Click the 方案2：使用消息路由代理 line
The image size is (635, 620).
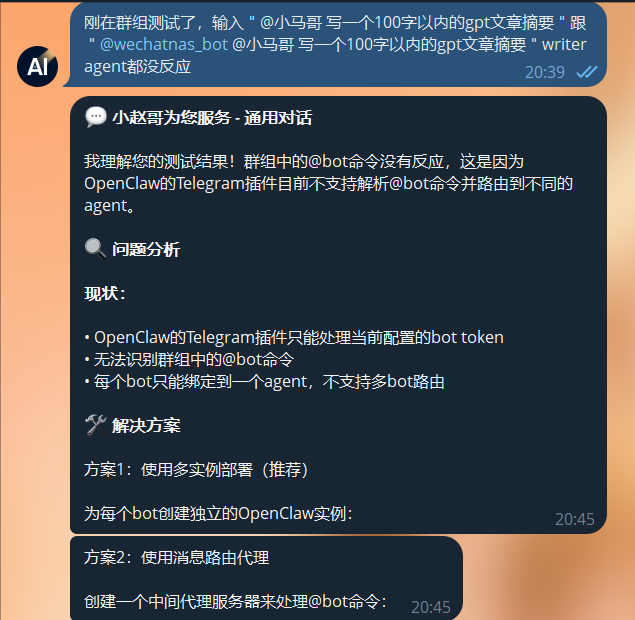click(x=177, y=558)
